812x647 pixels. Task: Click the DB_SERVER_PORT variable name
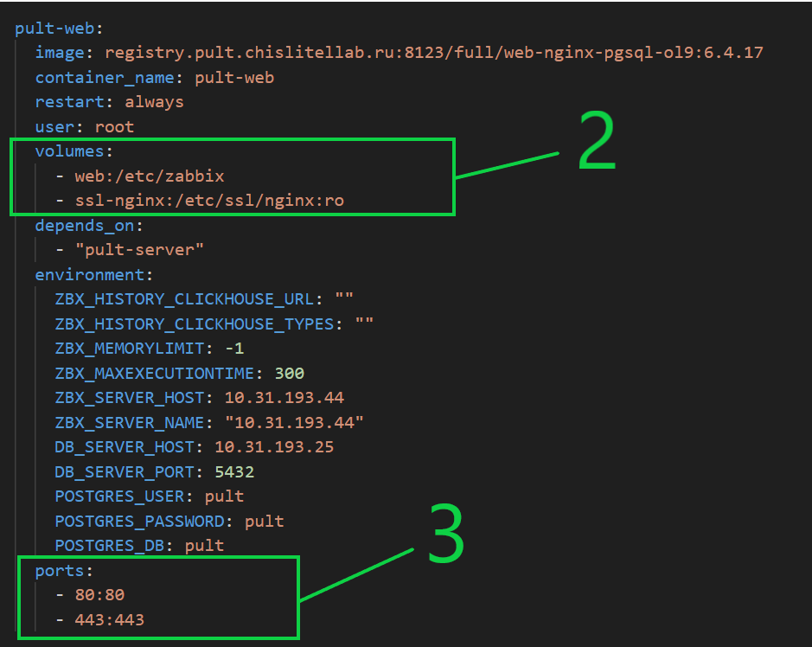[125, 472]
